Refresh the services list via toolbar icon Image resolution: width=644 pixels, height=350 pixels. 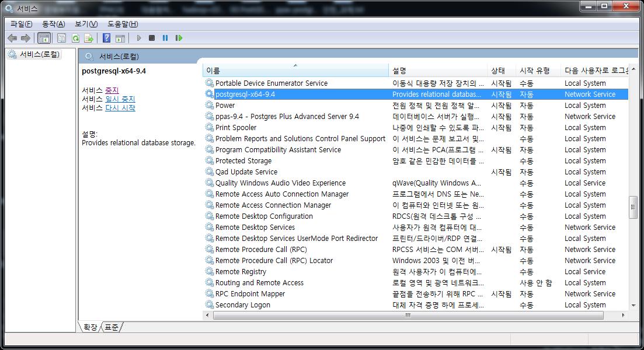[75, 38]
